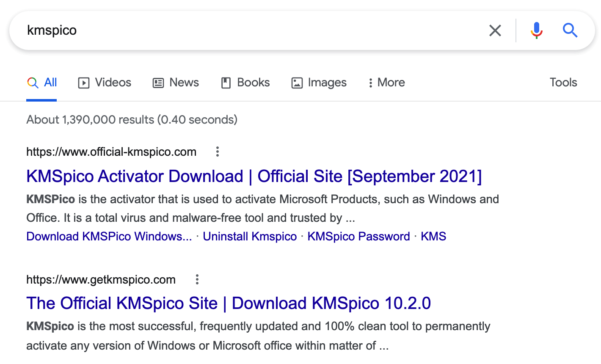This screenshot has width=601, height=364.
Task: Expand the More search categories menu
Action: click(x=386, y=83)
